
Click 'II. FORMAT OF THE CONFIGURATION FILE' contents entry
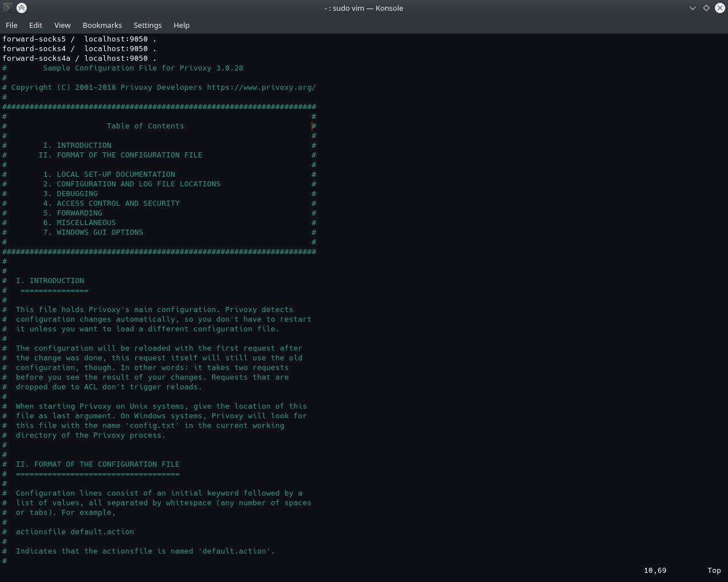[121, 155]
